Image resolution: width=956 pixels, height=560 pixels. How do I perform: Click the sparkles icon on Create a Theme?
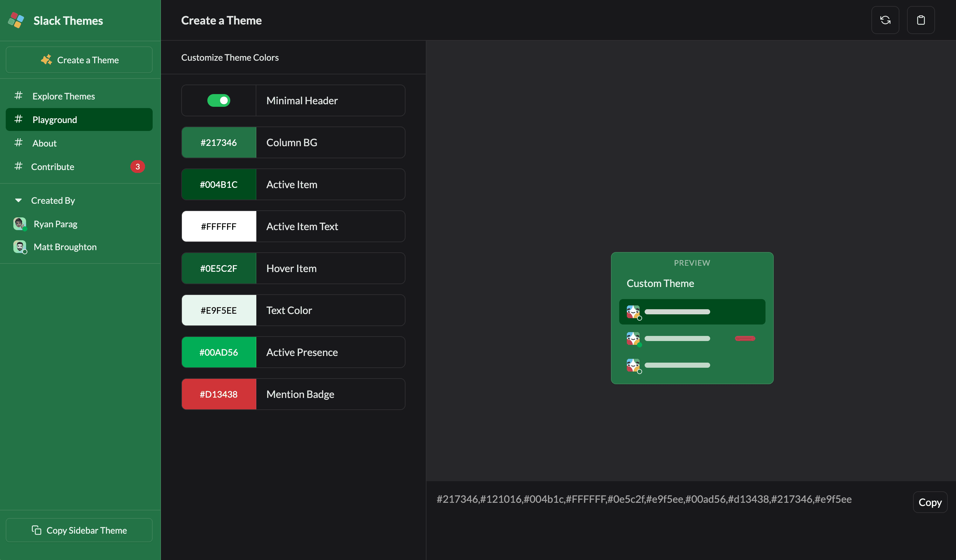(x=46, y=59)
